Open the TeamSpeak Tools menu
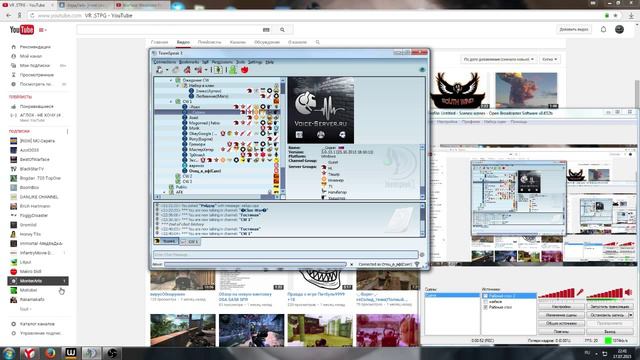640x360 pixels. (x=240, y=62)
